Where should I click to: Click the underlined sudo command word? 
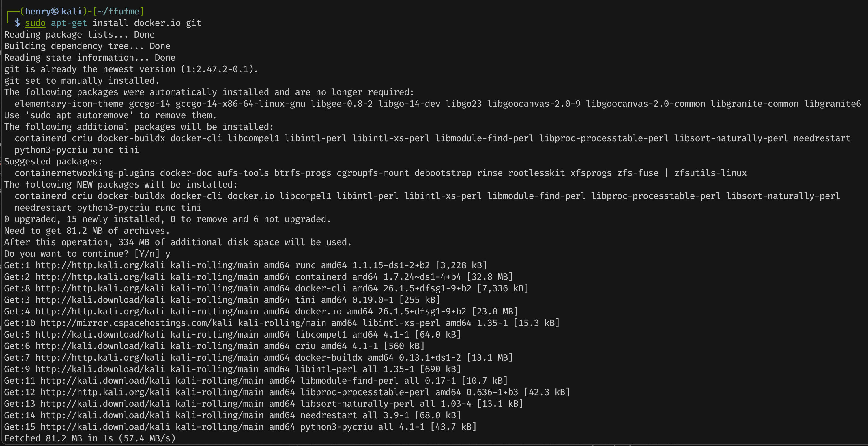click(35, 23)
